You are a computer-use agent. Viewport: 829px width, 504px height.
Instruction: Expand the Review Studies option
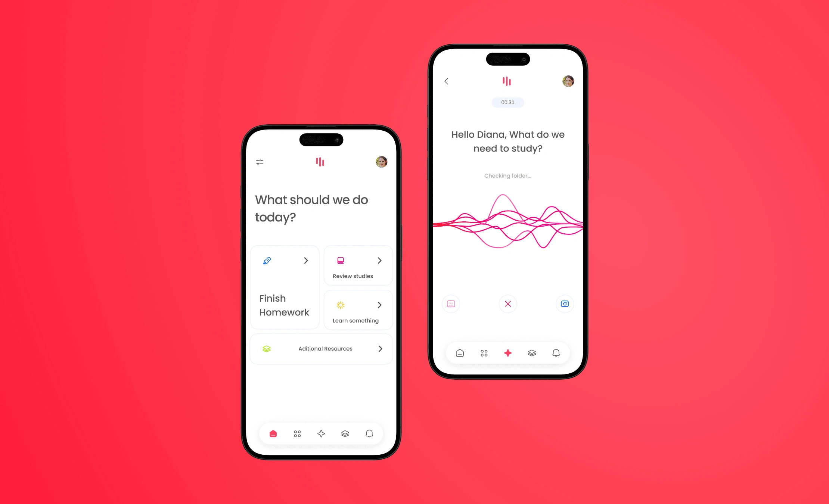click(x=379, y=261)
